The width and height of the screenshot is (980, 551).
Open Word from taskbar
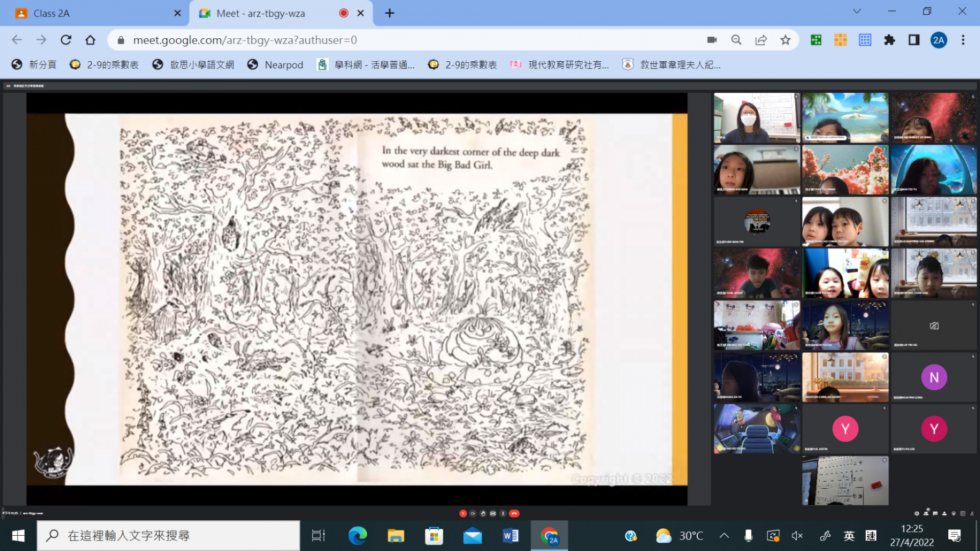click(x=510, y=536)
